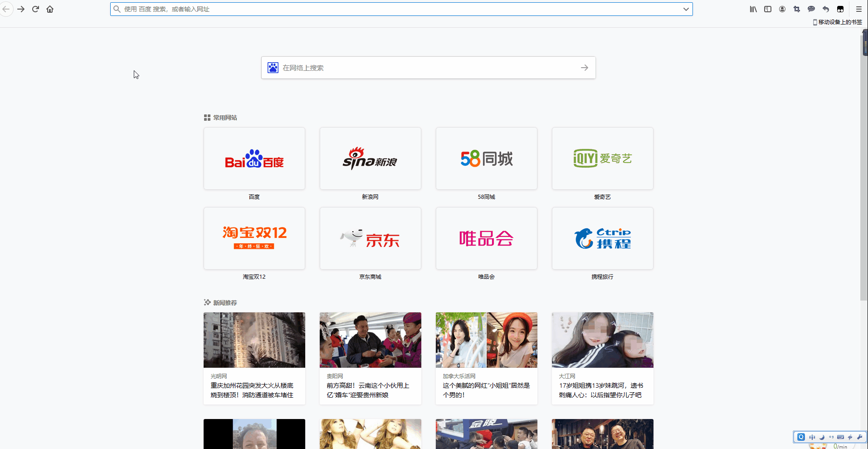Open the red hat influencer news thumbnail
This screenshot has width=868, height=449.
point(487,340)
